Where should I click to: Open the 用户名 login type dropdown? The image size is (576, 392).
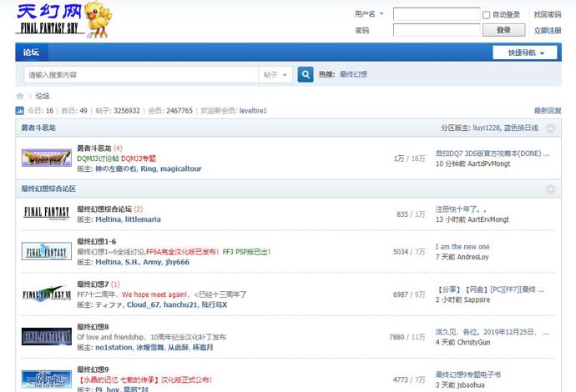coord(369,14)
